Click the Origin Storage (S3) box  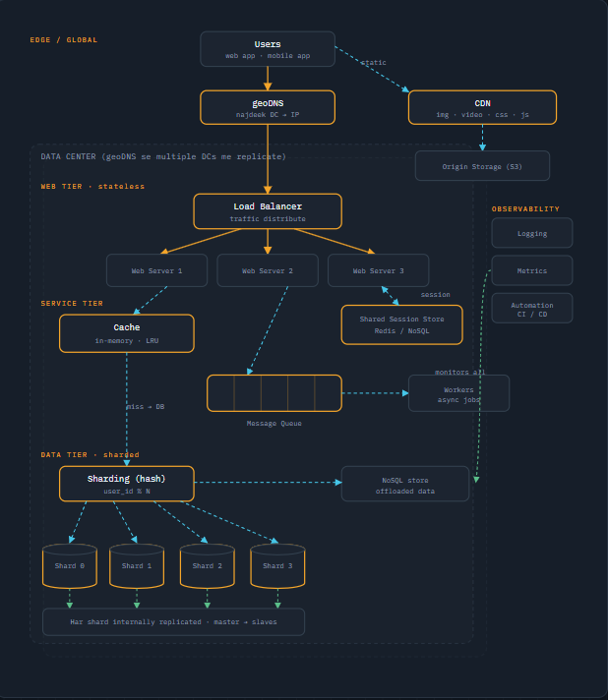(x=482, y=166)
